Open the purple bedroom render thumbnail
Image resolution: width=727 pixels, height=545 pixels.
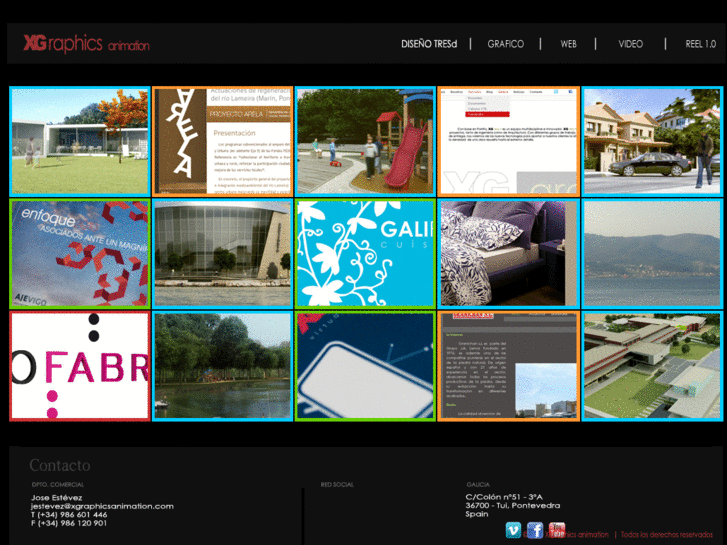pyautogui.click(x=509, y=254)
